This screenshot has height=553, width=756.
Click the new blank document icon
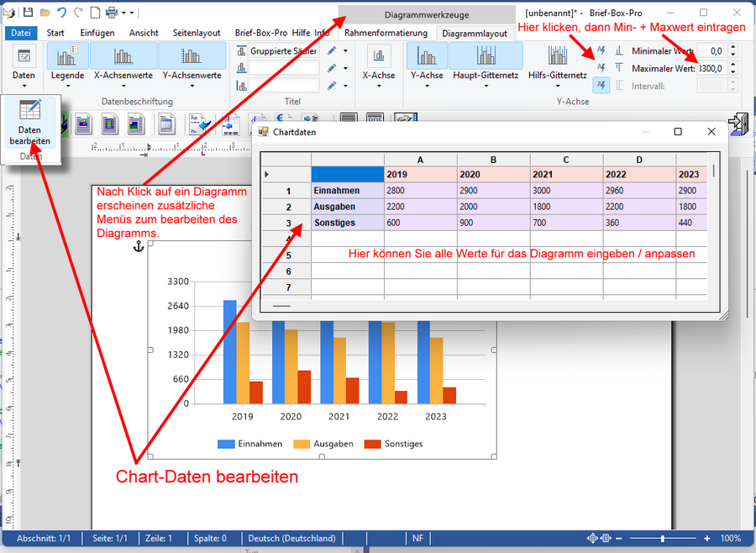pyautogui.click(x=94, y=13)
